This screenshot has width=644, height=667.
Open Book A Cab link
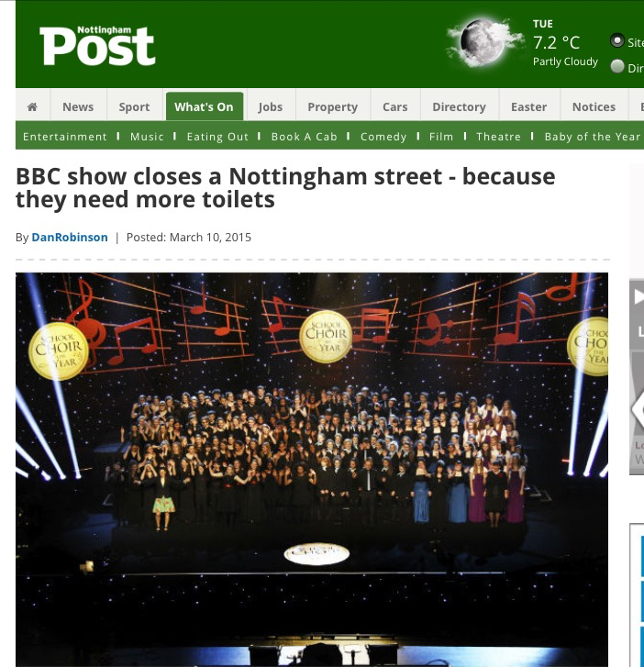pyautogui.click(x=305, y=137)
